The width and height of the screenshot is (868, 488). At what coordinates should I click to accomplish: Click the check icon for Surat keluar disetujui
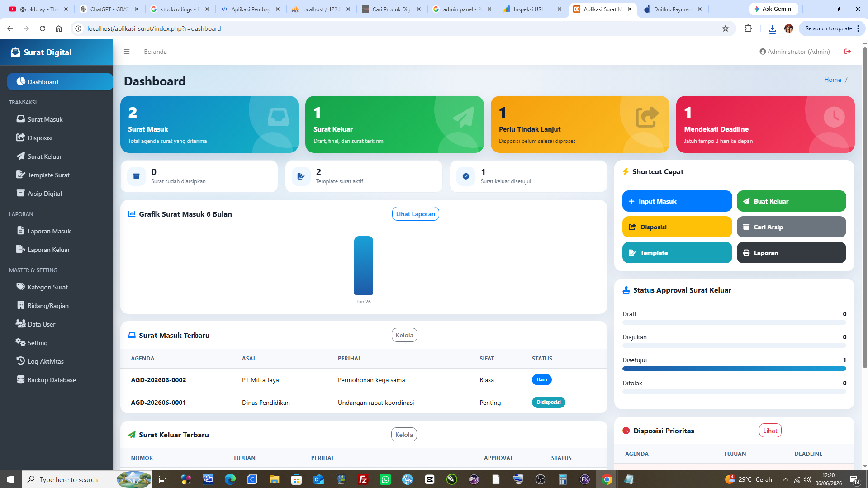tap(465, 176)
